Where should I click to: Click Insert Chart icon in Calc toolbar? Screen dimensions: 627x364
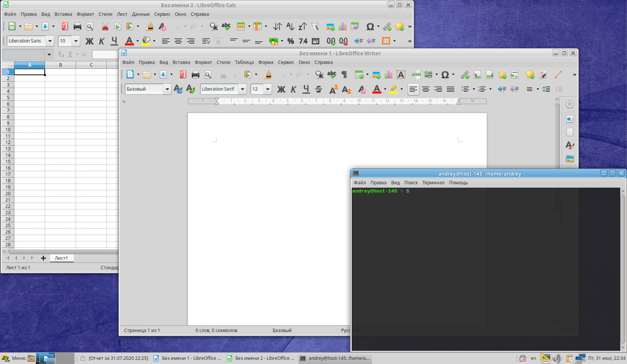point(342,27)
